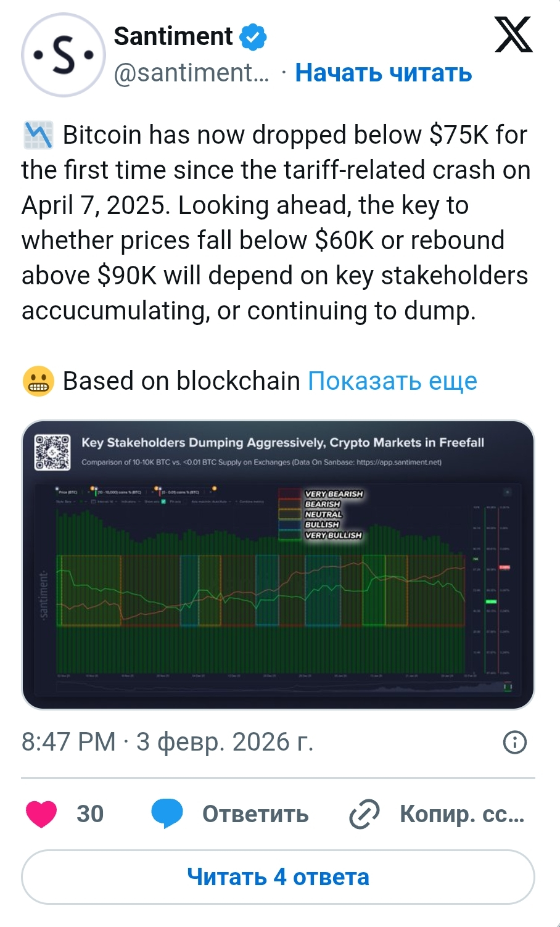This screenshot has height=927, width=560.
Task: Click the falling chart emoji
Action: pyautogui.click(x=38, y=135)
